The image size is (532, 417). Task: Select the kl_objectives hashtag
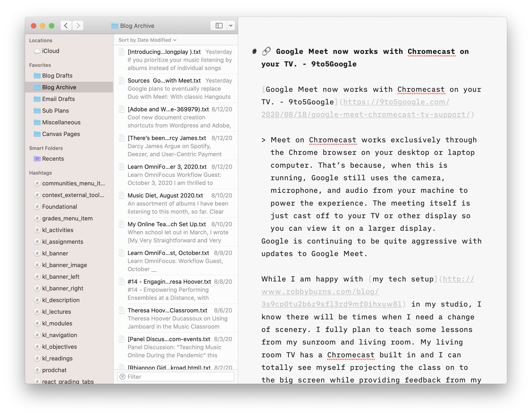(x=69, y=347)
